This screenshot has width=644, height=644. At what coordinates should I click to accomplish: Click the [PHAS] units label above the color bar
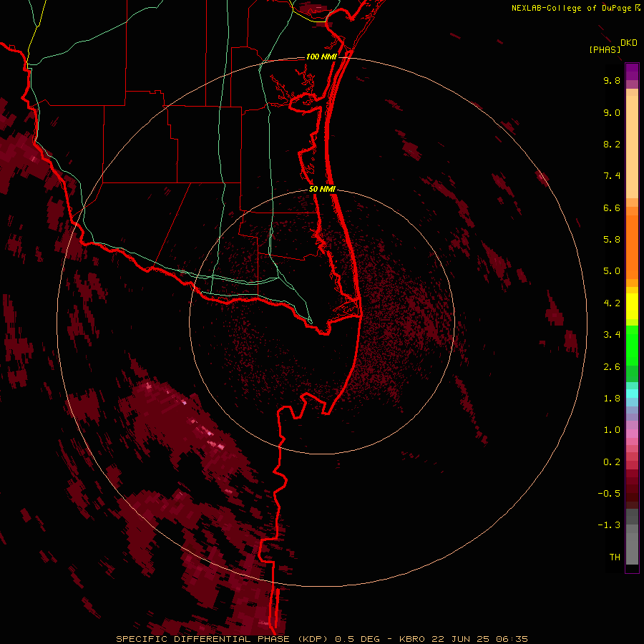point(605,49)
